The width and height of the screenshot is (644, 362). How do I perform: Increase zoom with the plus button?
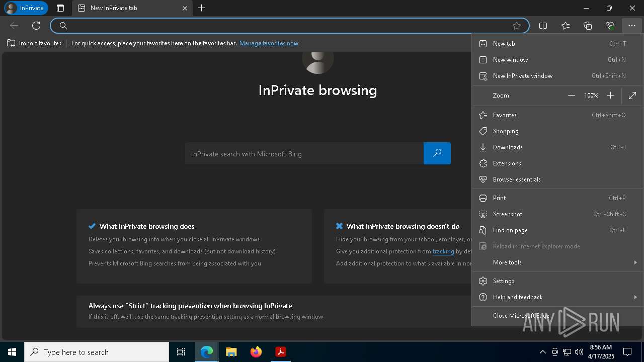coord(610,96)
